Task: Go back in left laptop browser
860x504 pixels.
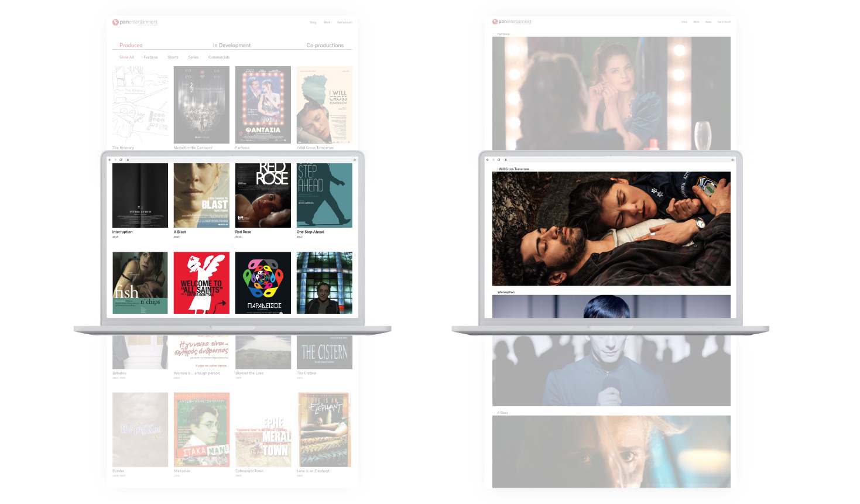Action: [x=110, y=160]
